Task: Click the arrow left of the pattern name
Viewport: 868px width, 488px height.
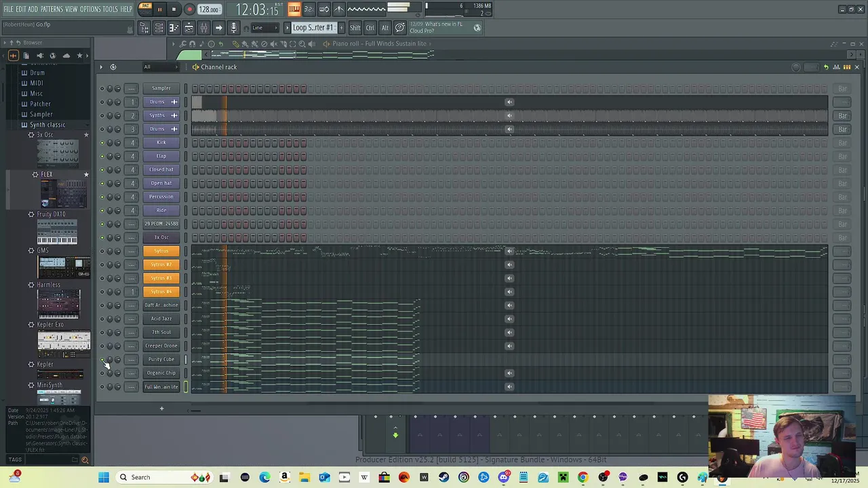Action: (x=287, y=28)
